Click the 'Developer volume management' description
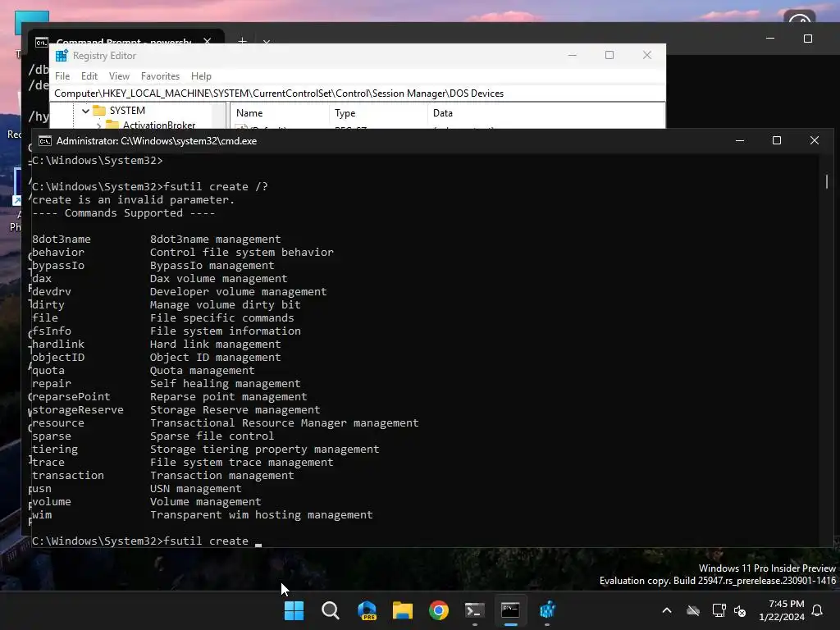Viewport: 840px width, 630px height. click(x=239, y=292)
